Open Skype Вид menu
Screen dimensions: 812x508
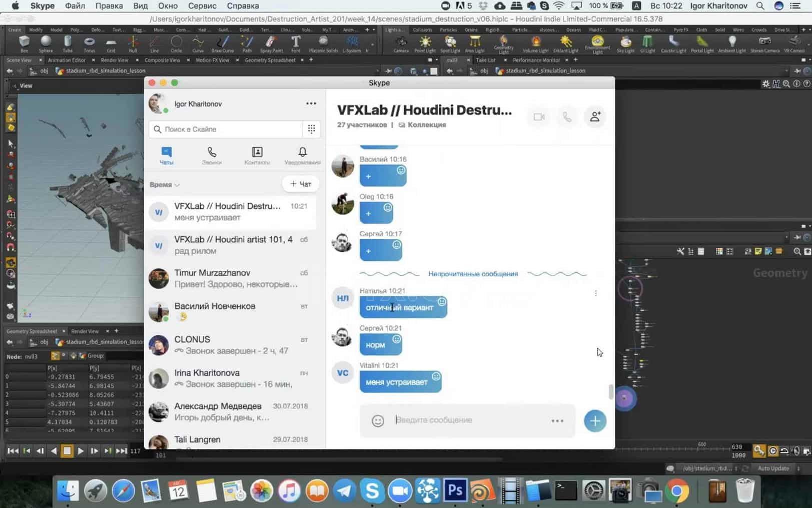pyautogui.click(x=140, y=6)
